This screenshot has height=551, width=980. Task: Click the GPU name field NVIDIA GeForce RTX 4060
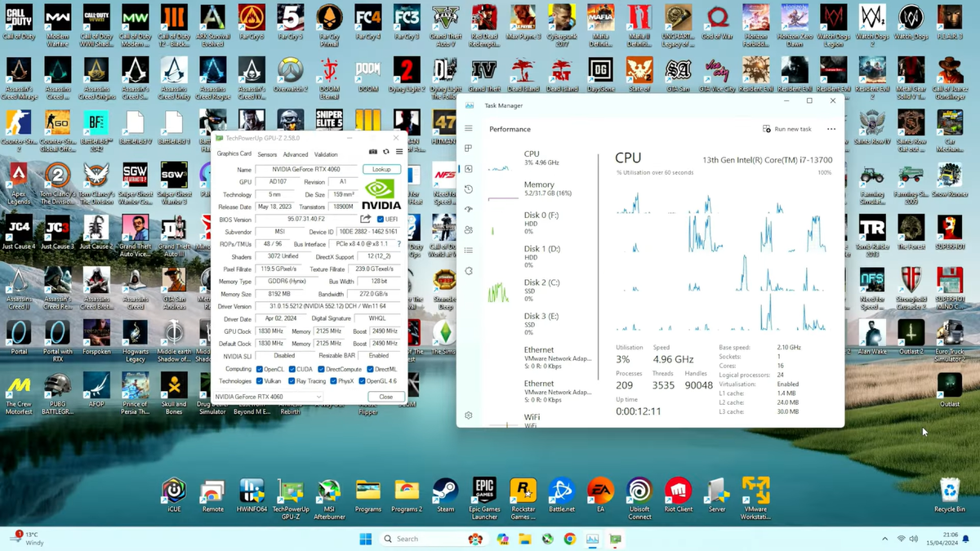(306, 169)
